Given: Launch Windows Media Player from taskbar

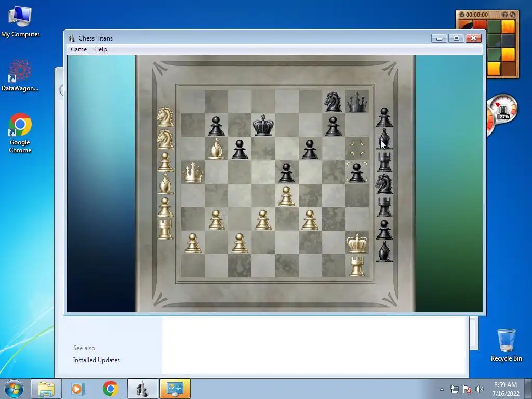Looking at the screenshot, I should pos(78,389).
